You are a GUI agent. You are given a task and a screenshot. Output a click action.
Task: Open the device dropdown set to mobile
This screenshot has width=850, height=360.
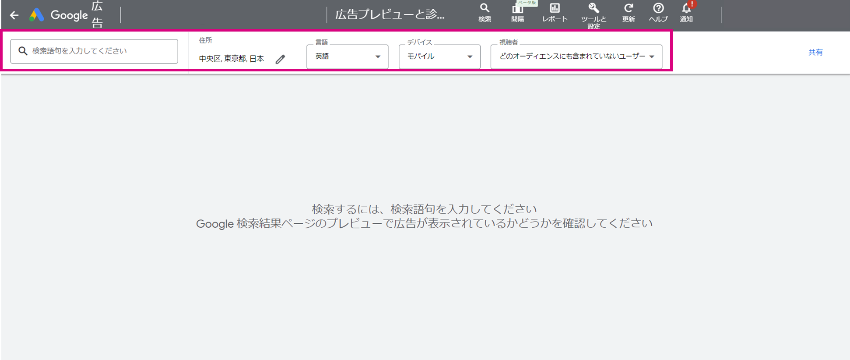click(x=440, y=56)
